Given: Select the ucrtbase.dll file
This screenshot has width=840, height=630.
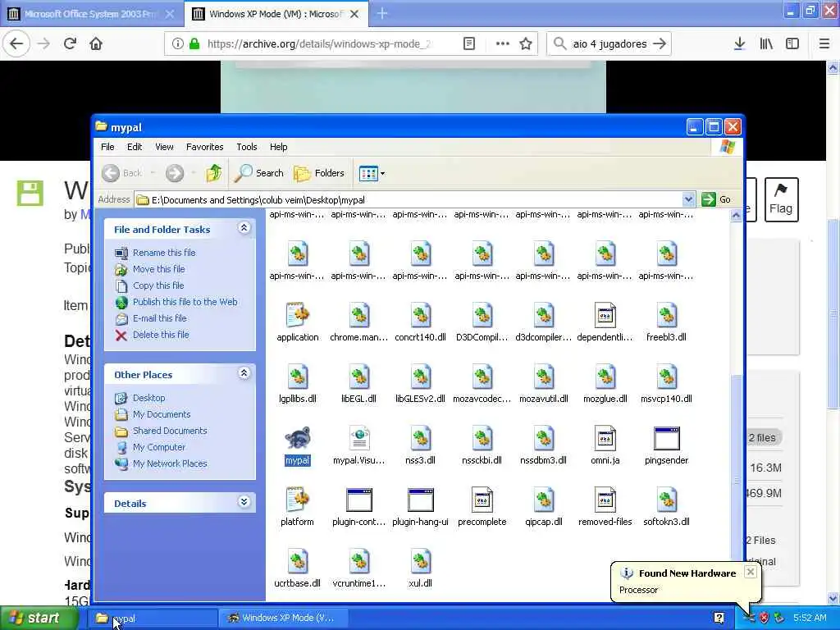Looking at the screenshot, I should 297,562.
